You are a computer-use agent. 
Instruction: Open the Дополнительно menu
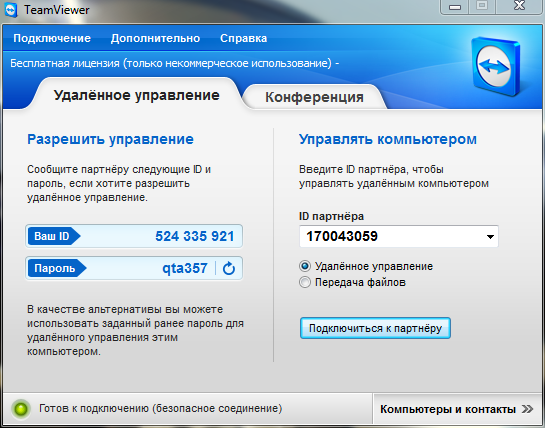coord(155,38)
